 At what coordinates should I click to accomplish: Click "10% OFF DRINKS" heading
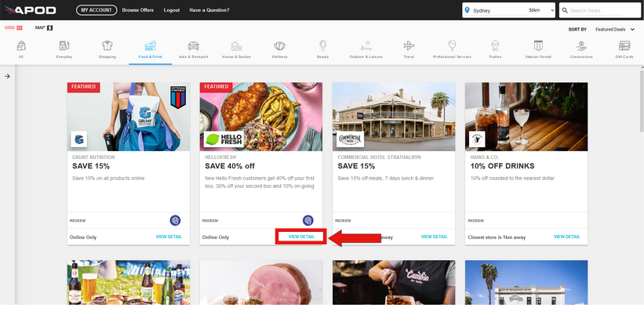click(502, 166)
